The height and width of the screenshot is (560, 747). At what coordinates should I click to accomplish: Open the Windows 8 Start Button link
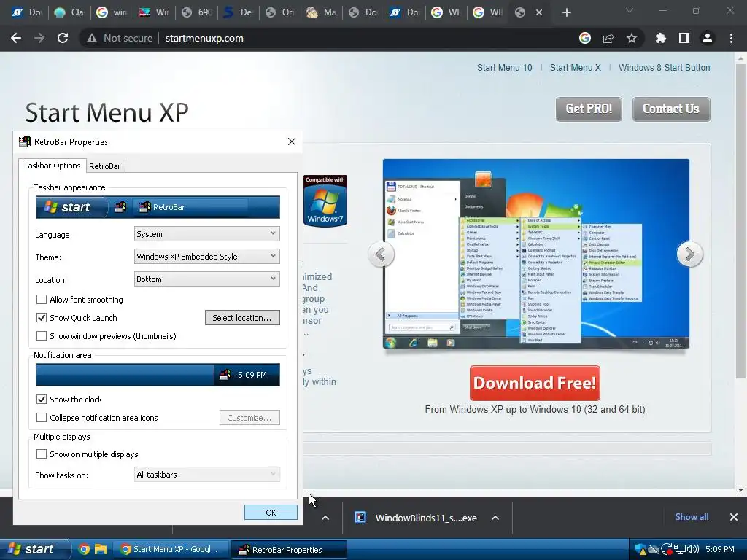[x=664, y=68]
